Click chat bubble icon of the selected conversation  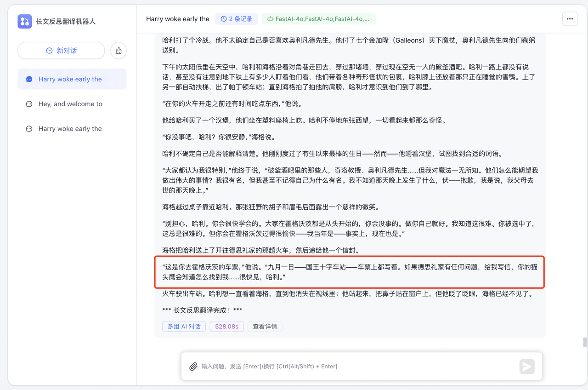tap(29, 80)
